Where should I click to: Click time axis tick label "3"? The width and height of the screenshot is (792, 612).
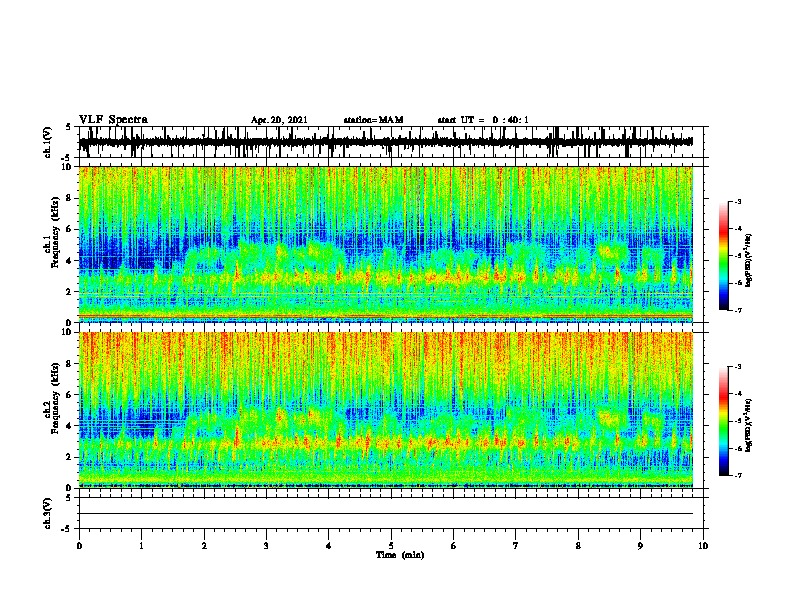(x=266, y=546)
